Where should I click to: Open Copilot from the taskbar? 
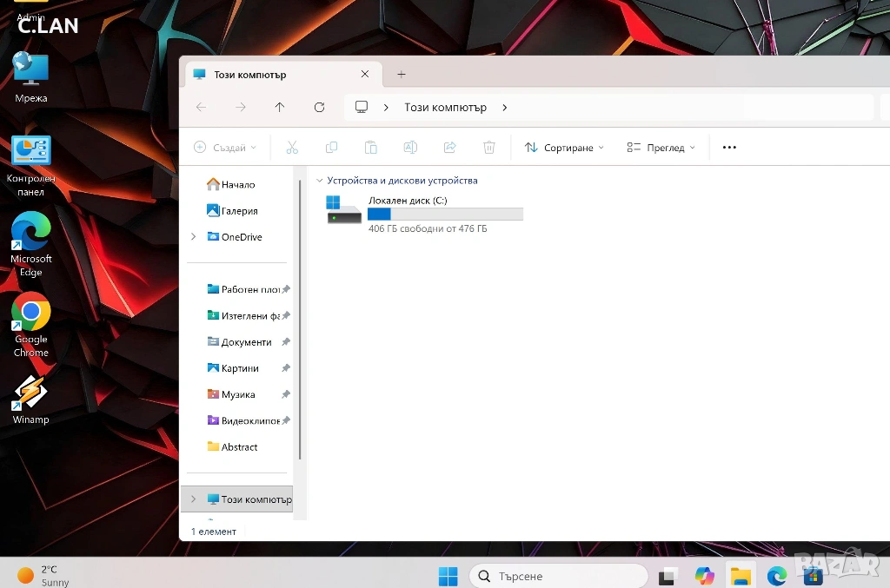(704, 576)
